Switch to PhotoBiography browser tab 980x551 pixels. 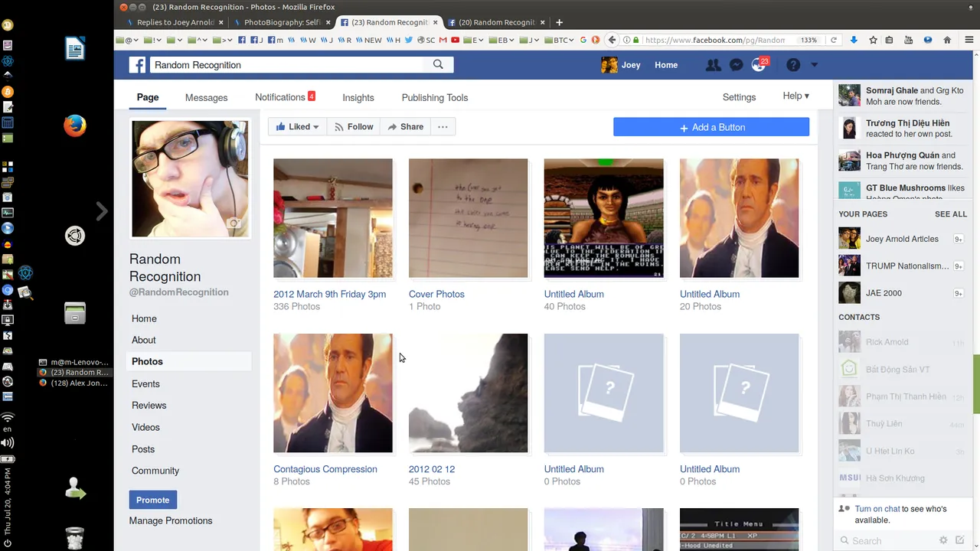tap(281, 22)
